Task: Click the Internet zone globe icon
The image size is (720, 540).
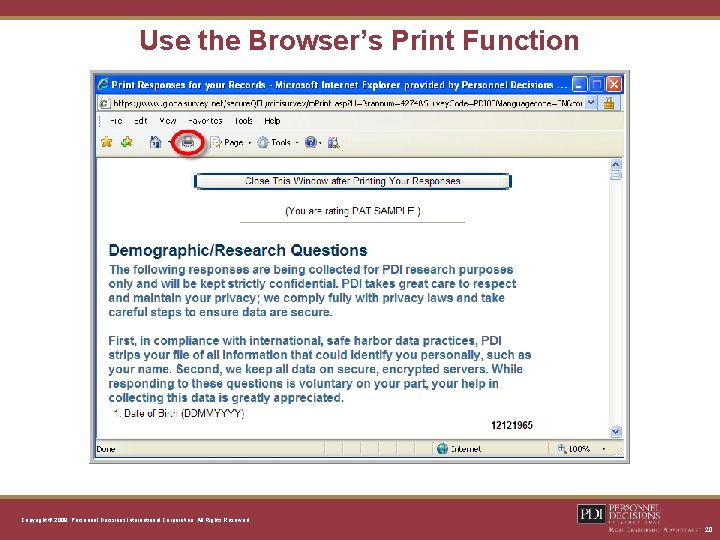Action: click(442, 449)
